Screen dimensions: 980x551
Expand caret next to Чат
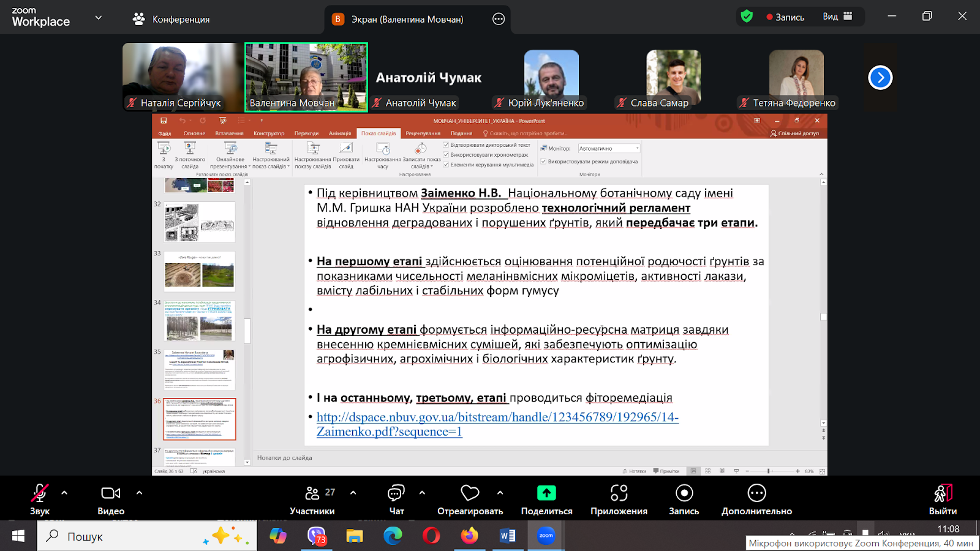click(422, 492)
